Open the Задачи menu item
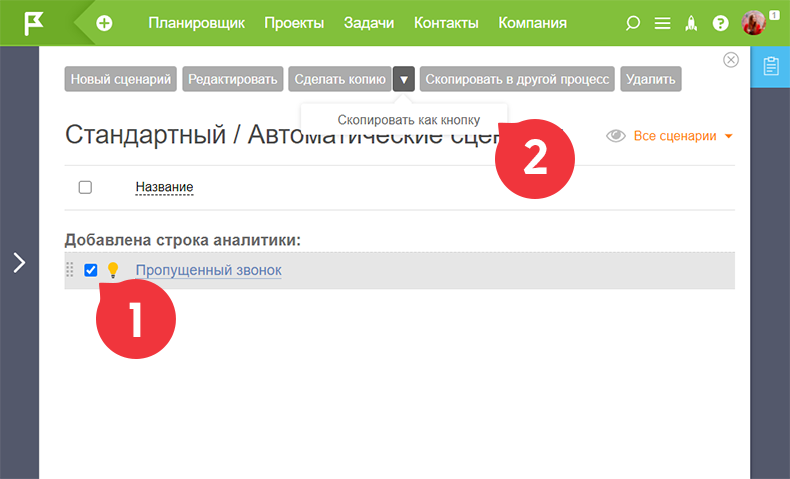The height and width of the screenshot is (479, 790). tap(369, 23)
